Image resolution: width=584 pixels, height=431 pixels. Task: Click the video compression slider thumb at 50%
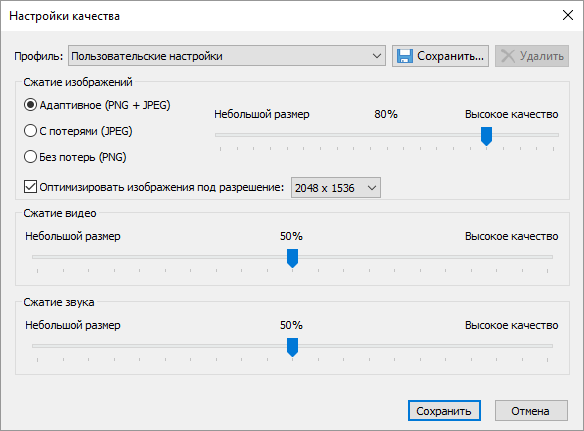(x=292, y=258)
